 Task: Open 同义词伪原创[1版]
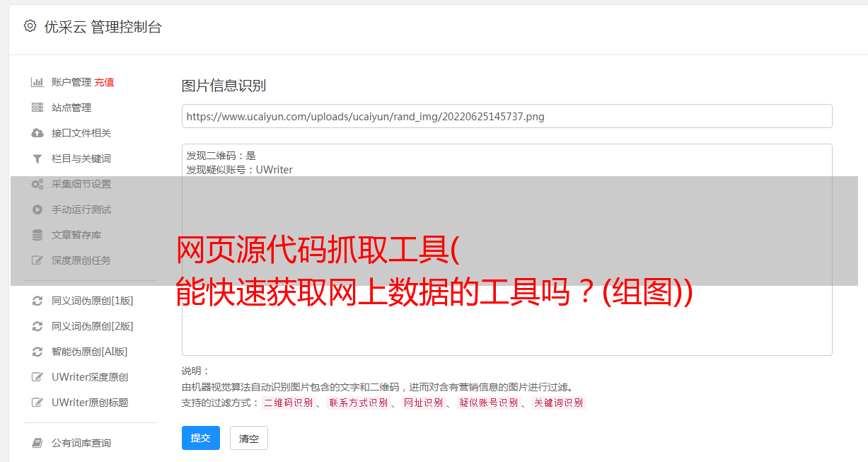tap(93, 301)
